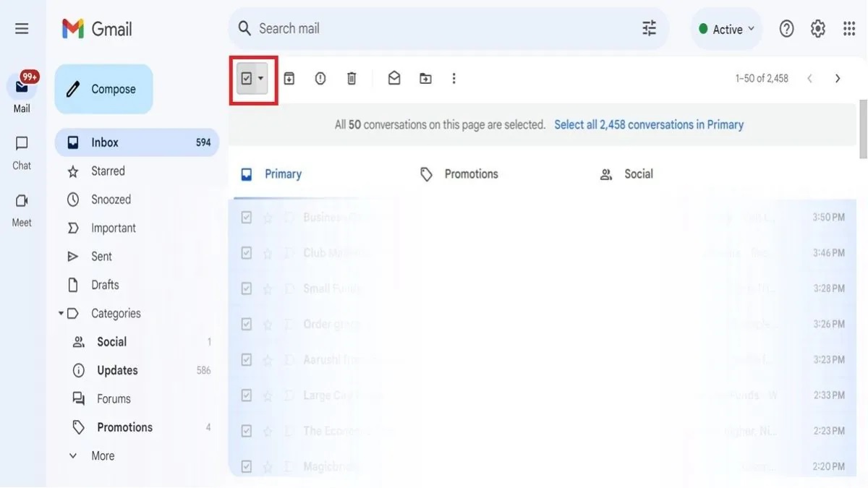Go to older page arrow
The image size is (868, 488).
point(838,78)
